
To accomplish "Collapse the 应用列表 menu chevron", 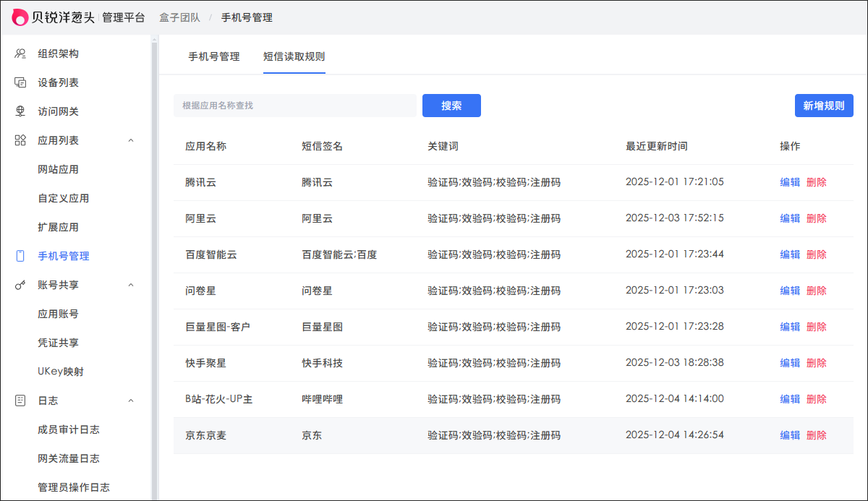I will tap(131, 140).
